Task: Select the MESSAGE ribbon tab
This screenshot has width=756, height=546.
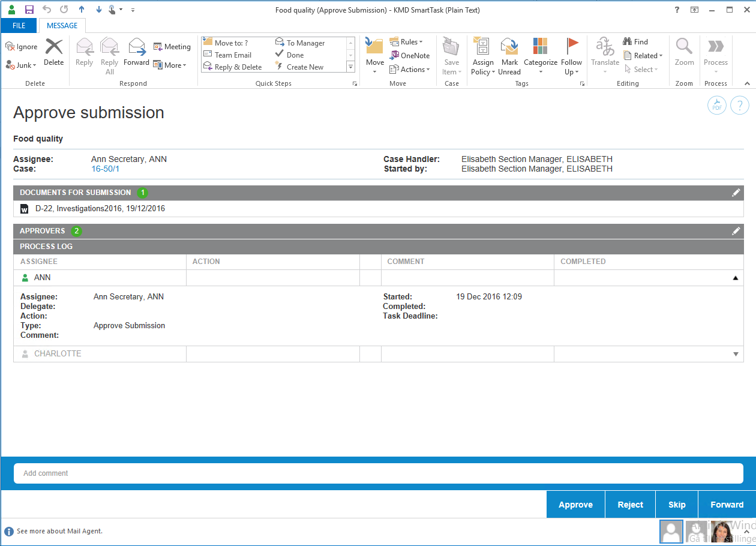Action: pos(62,26)
